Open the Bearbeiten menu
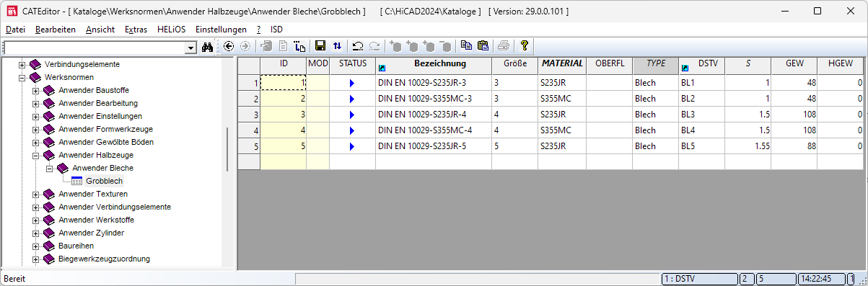This screenshot has width=868, height=286. point(56,30)
